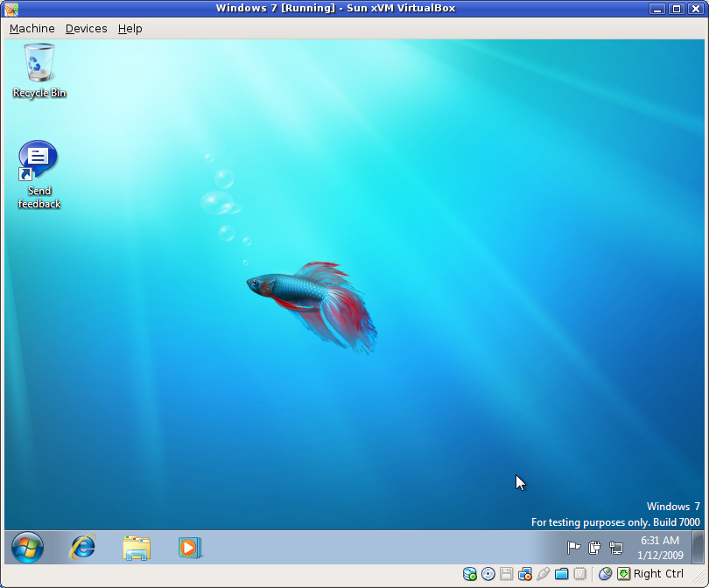Click the USB devices status icon

tap(544, 574)
